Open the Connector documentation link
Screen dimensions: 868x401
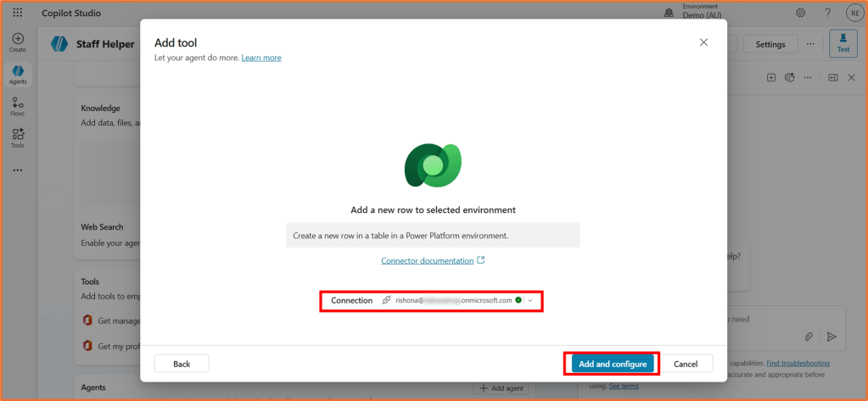tap(428, 260)
